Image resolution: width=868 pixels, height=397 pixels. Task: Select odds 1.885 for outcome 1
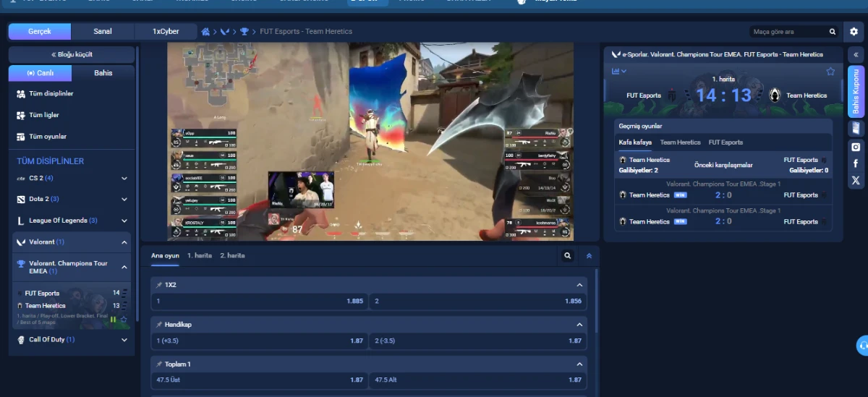259,301
